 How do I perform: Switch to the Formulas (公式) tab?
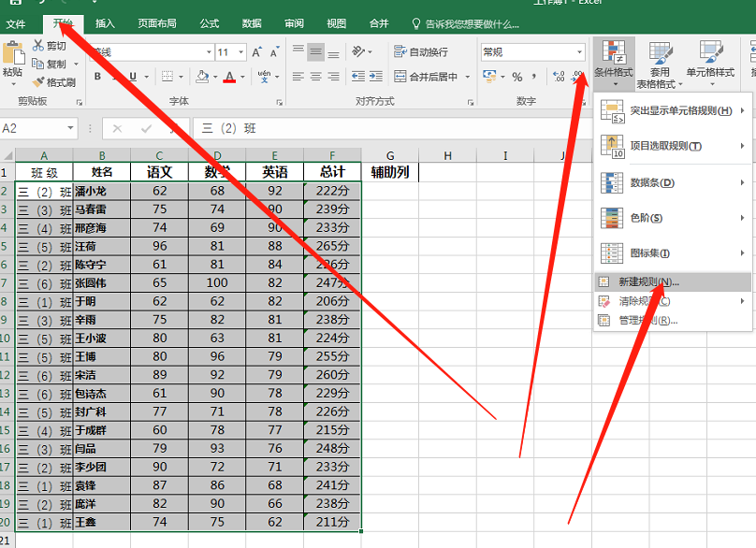[210, 23]
